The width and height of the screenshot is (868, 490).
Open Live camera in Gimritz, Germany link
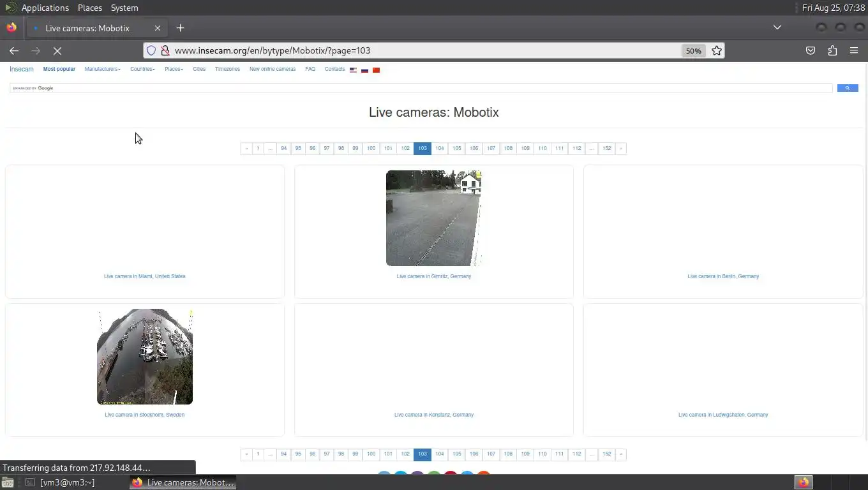(x=434, y=276)
